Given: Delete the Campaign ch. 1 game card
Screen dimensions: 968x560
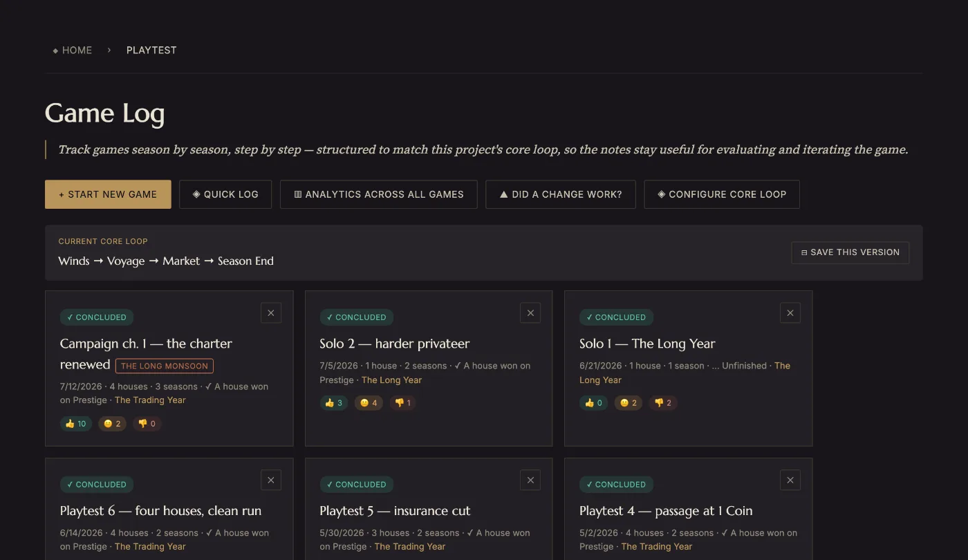Looking at the screenshot, I should 271,313.
